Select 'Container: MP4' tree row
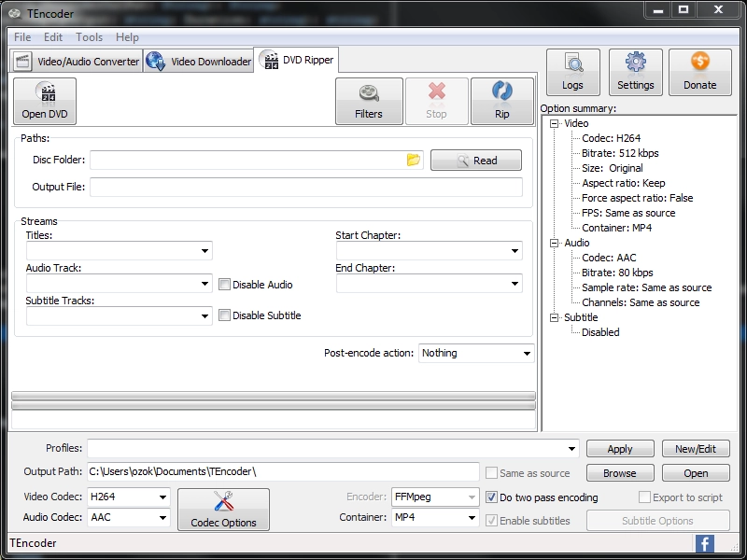The width and height of the screenshot is (747, 560). click(x=616, y=228)
